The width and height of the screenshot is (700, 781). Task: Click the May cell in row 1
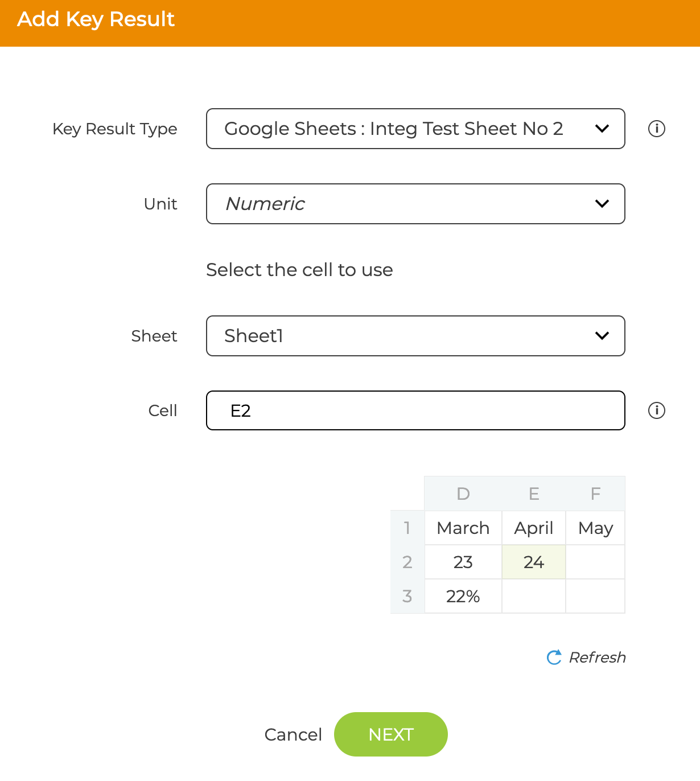point(595,528)
